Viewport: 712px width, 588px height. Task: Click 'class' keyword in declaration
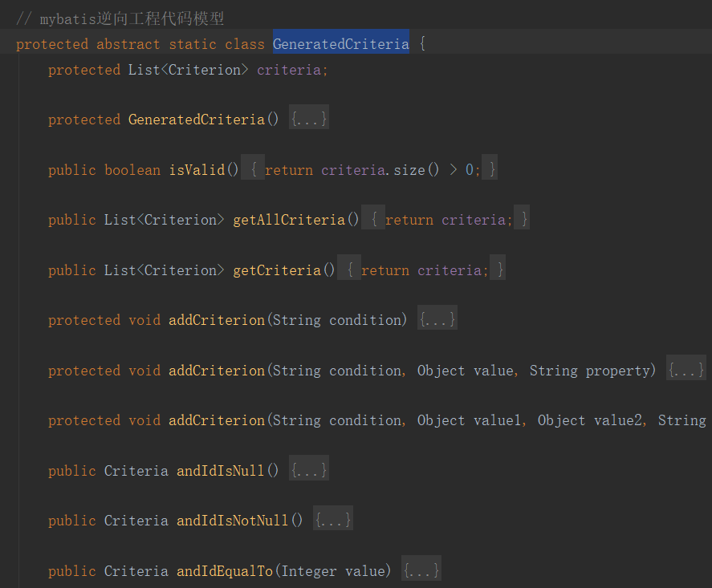click(244, 44)
